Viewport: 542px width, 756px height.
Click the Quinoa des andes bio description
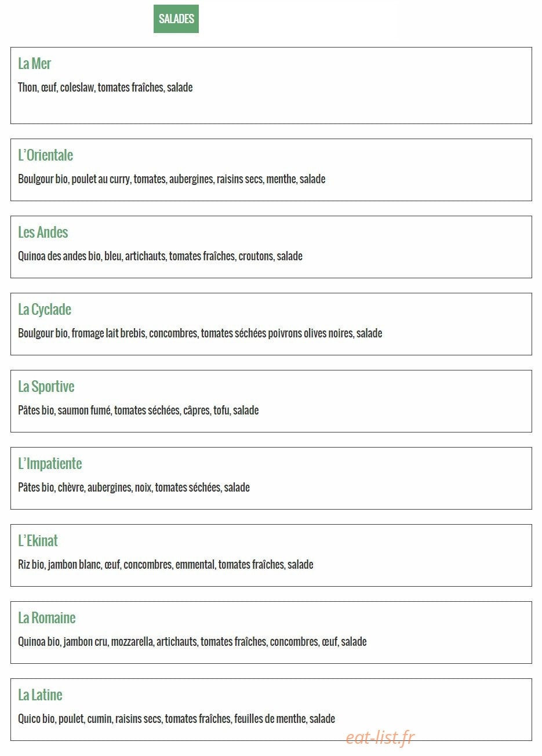click(x=161, y=256)
